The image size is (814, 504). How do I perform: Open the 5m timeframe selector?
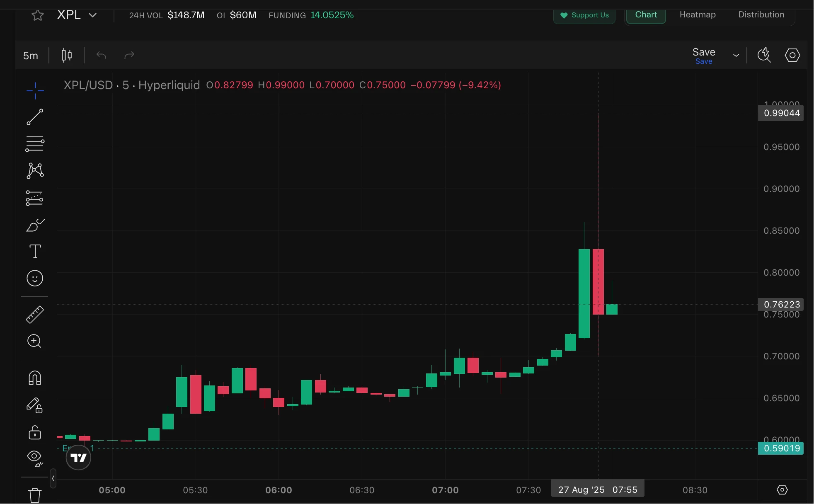[31, 55]
